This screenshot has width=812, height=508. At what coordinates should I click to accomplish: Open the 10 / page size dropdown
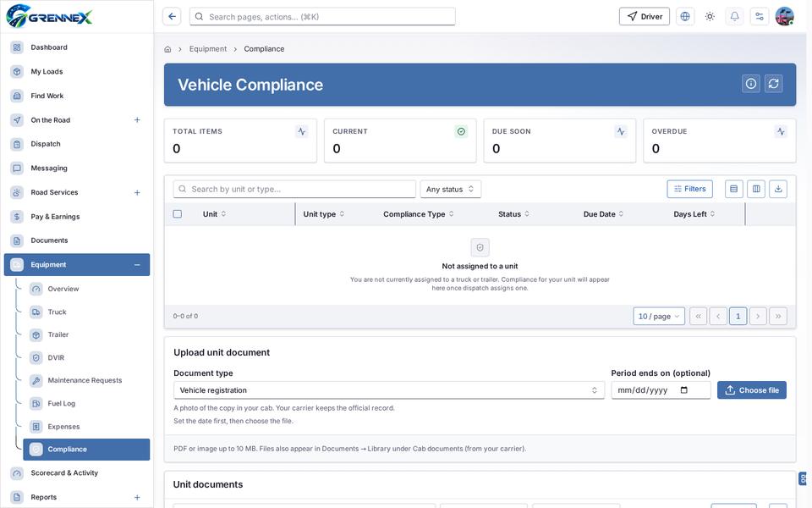coord(659,316)
